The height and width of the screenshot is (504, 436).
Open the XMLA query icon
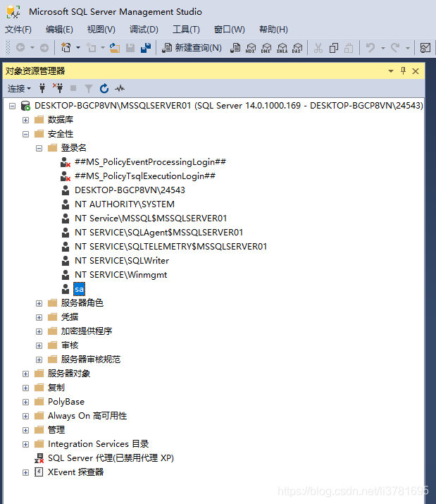(x=282, y=48)
